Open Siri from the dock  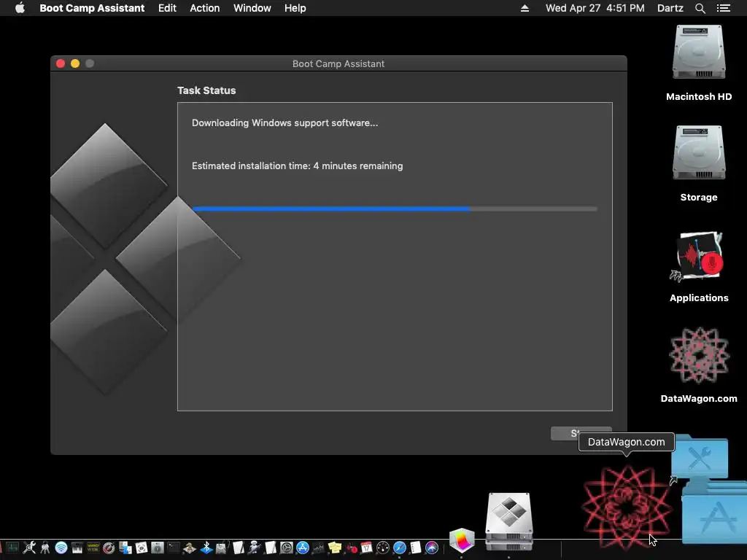432,547
